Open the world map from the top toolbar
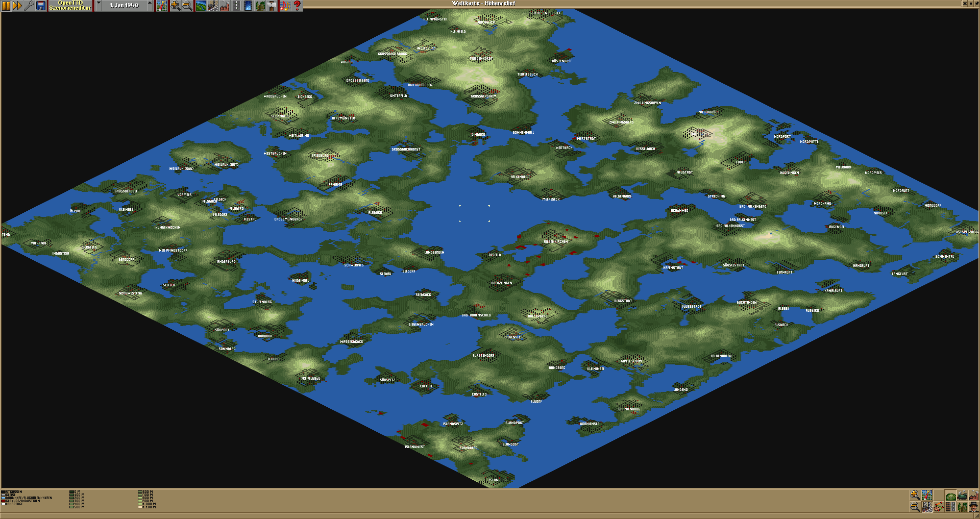980x519 pixels. [x=162, y=6]
